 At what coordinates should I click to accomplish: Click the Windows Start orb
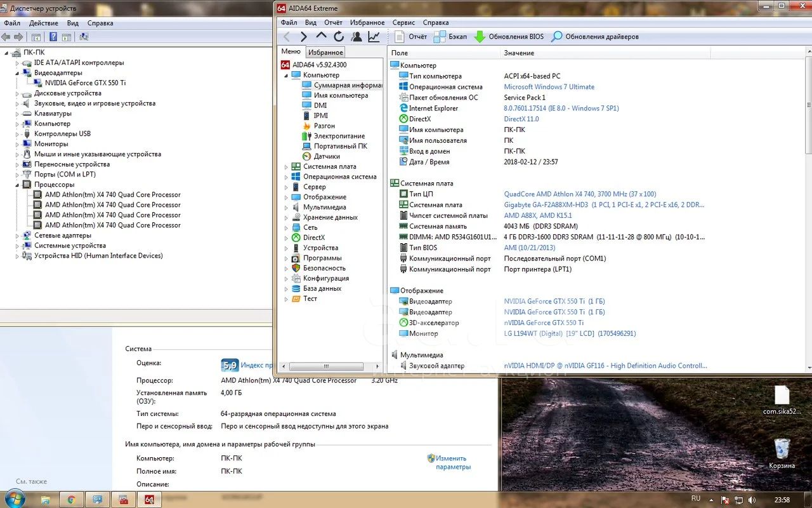(x=14, y=499)
